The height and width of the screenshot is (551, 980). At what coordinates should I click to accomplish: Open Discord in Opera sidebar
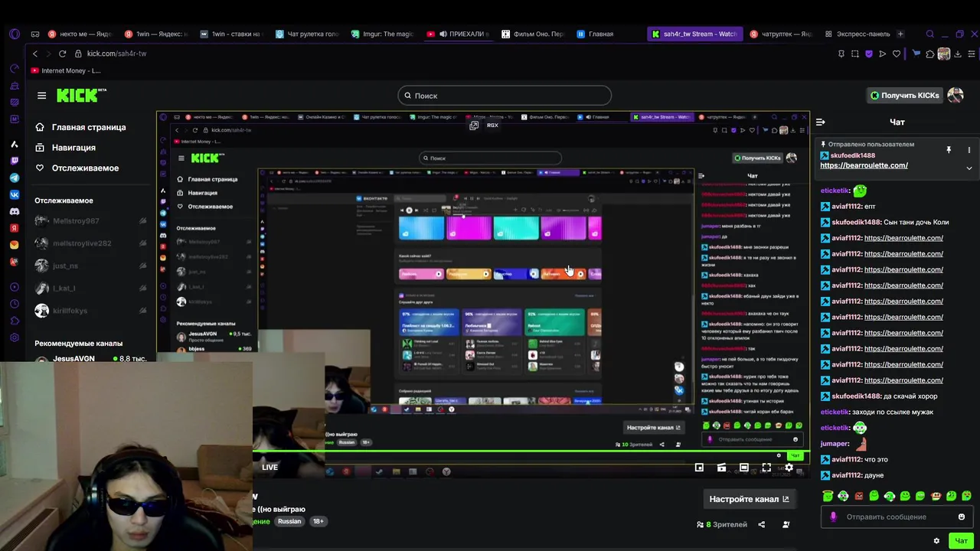click(14, 211)
